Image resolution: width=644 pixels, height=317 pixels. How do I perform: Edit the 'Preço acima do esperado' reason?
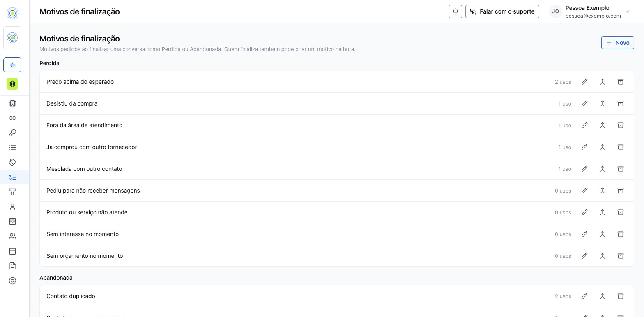pyautogui.click(x=584, y=82)
